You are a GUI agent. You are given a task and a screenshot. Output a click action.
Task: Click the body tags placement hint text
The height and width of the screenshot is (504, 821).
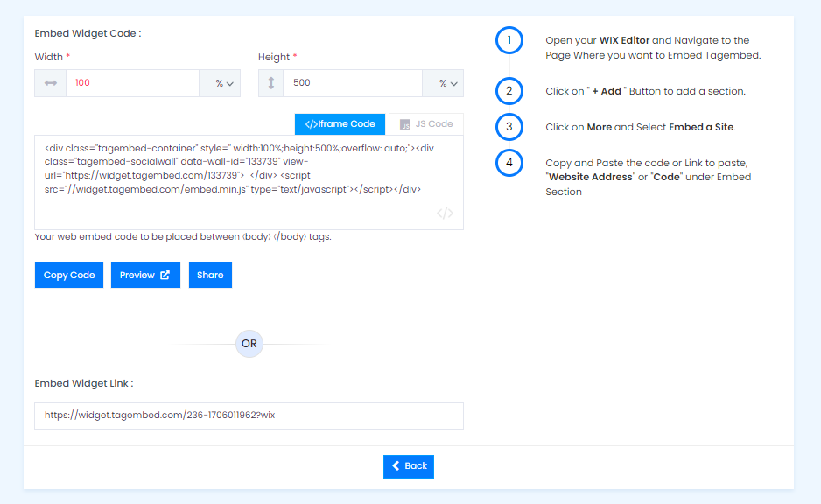click(x=183, y=237)
